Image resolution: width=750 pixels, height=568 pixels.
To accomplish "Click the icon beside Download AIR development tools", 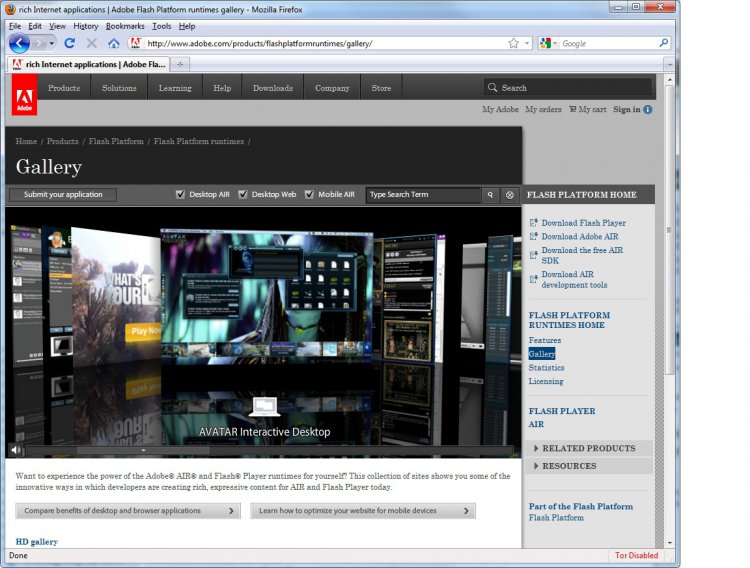I will coord(534,279).
